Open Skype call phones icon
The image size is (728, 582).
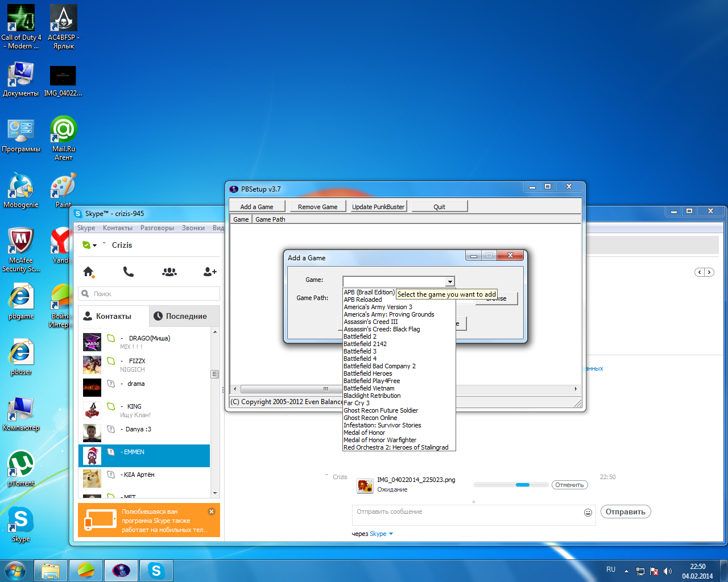pos(129,272)
